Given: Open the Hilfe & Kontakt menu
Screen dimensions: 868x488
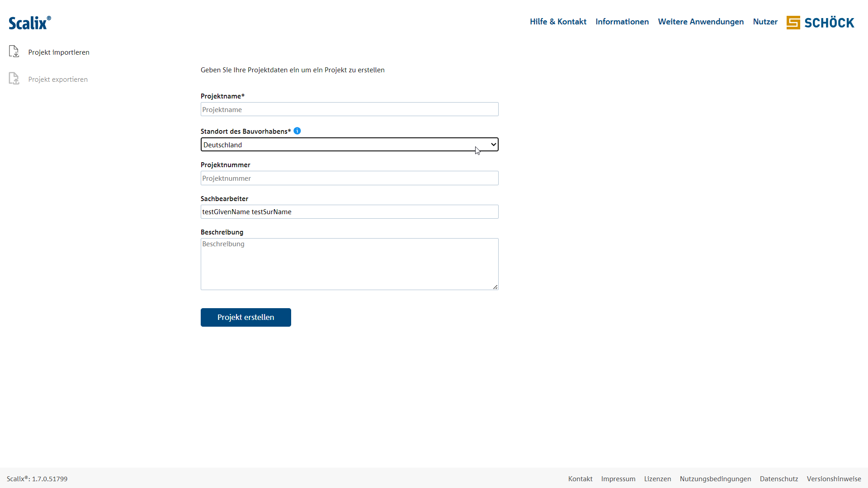Looking at the screenshot, I should click(558, 22).
